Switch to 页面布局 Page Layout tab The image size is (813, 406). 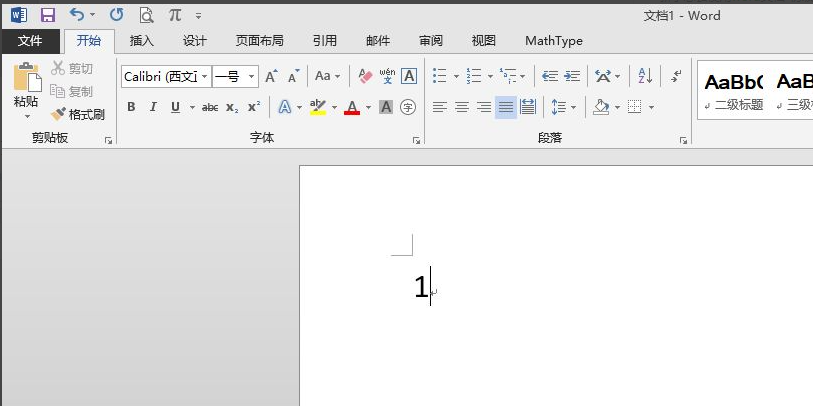tap(259, 40)
